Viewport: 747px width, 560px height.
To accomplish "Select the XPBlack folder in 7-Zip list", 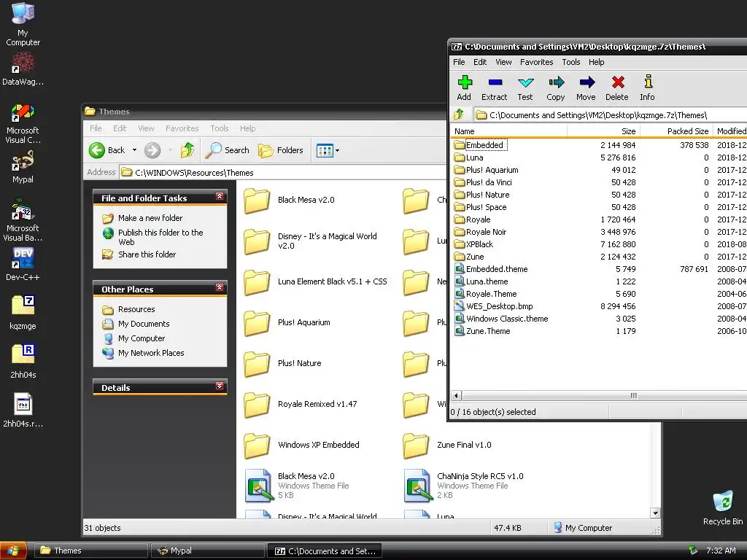I will tap(479, 244).
